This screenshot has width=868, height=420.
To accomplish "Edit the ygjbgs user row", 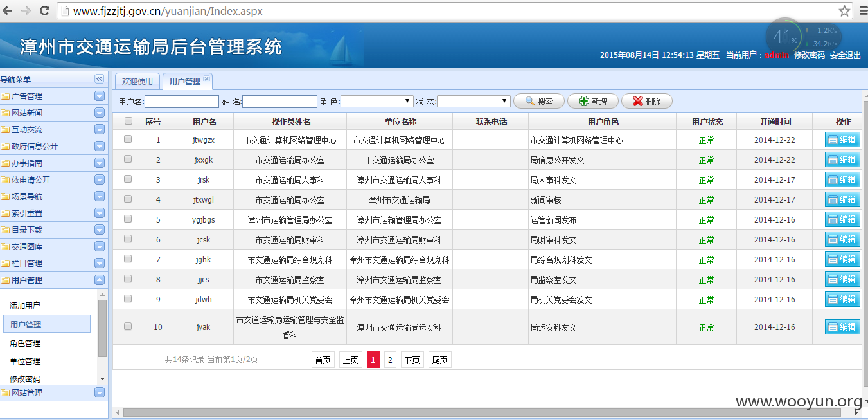I will (x=842, y=219).
